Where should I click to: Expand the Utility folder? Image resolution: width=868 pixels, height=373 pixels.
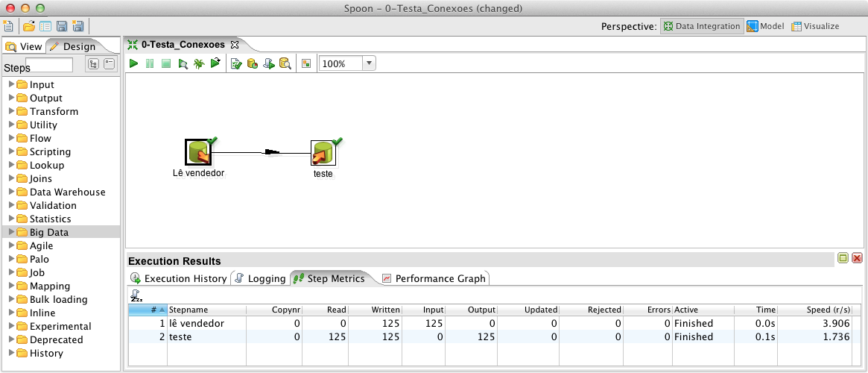click(12, 125)
